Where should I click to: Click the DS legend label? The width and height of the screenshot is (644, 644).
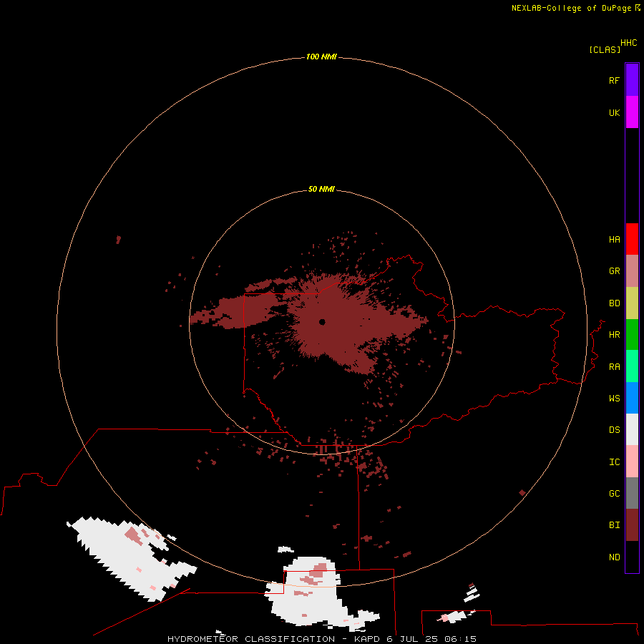point(614,430)
